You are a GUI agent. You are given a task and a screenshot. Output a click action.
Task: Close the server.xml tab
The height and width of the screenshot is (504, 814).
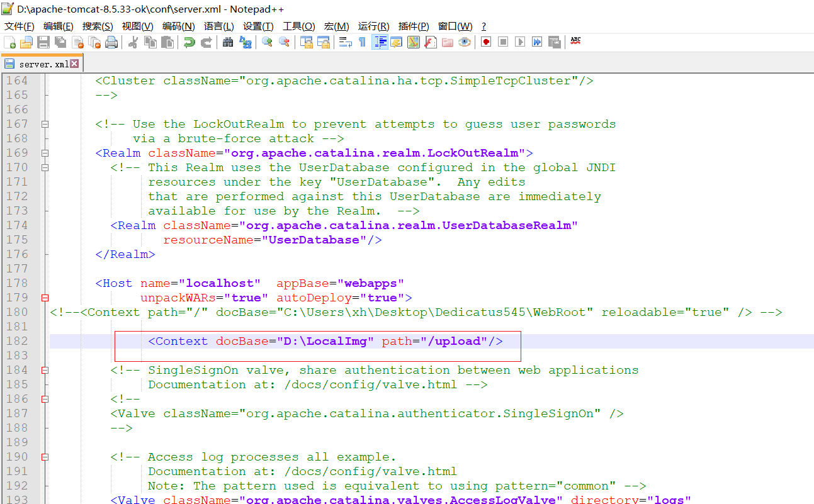coord(74,64)
